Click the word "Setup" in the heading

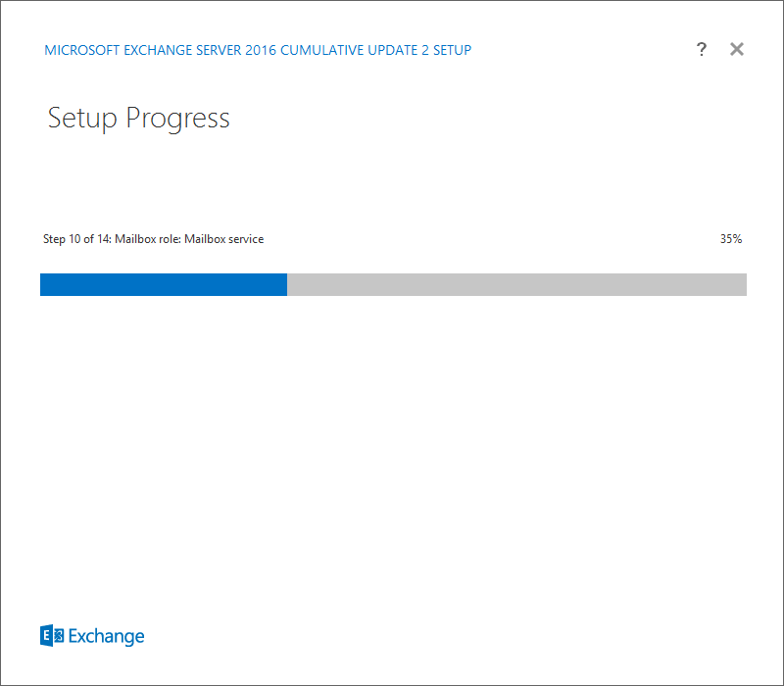click(x=82, y=119)
